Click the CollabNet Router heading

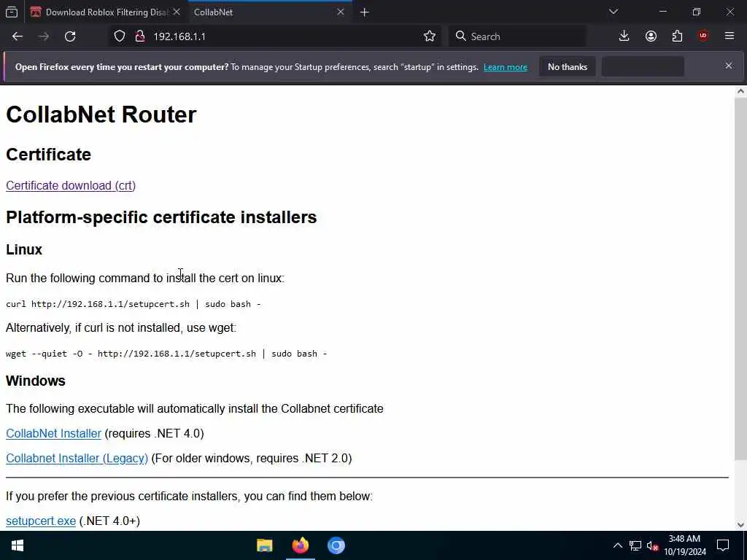101,114
